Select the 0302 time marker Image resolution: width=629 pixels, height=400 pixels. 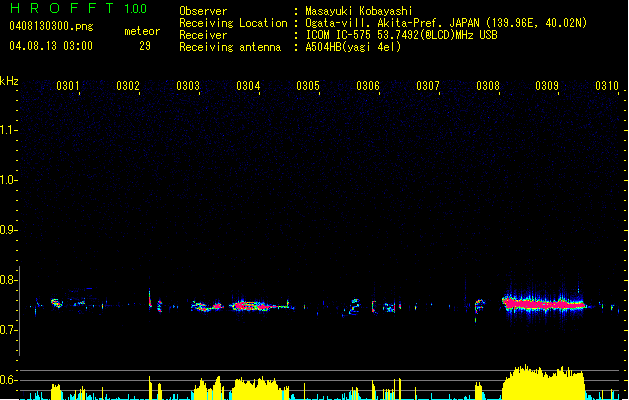(x=128, y=86)
